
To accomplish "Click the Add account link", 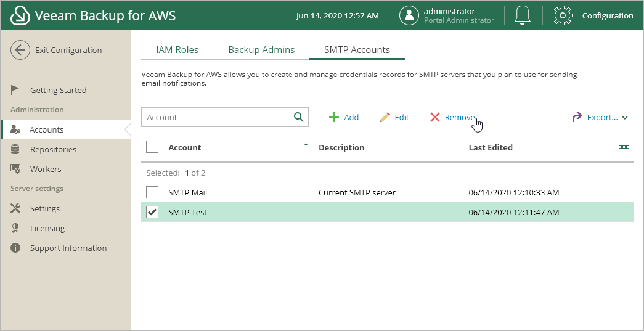I will click(x=351, y=117).
